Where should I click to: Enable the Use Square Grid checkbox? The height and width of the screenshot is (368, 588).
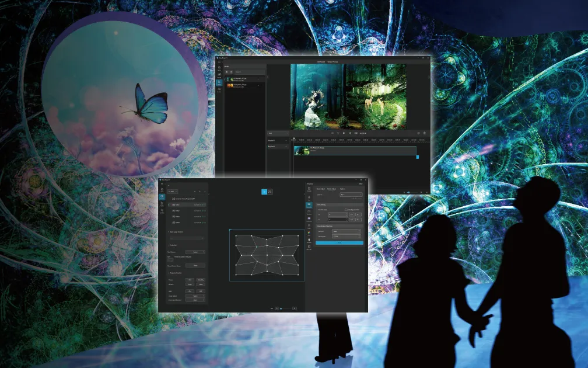[346, 210]
